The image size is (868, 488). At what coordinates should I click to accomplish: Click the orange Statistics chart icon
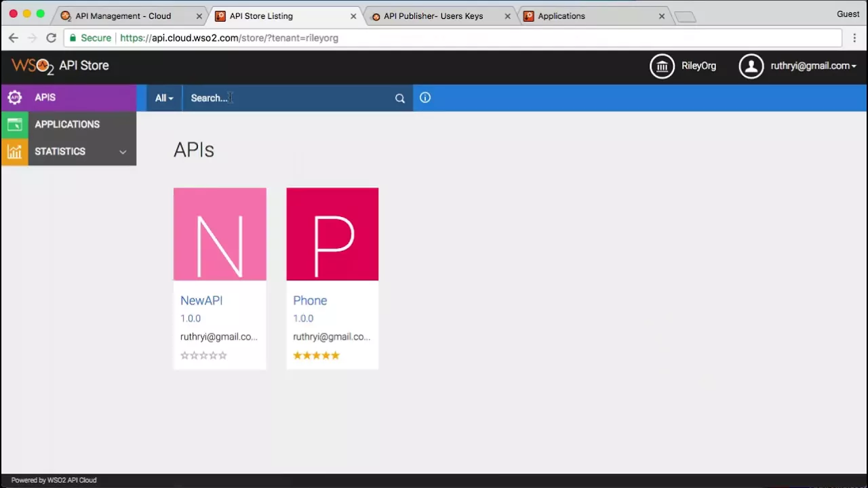click(x=14, y=152)
